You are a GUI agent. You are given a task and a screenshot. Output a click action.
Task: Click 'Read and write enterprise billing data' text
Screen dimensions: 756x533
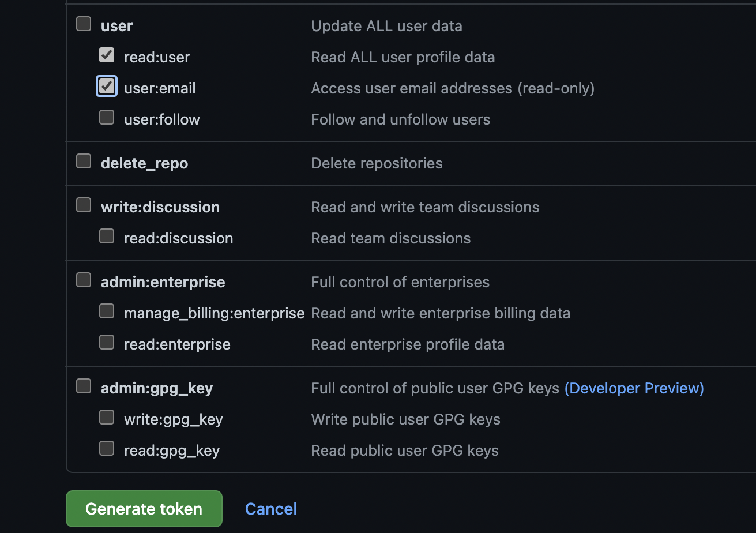pos(441,313)
